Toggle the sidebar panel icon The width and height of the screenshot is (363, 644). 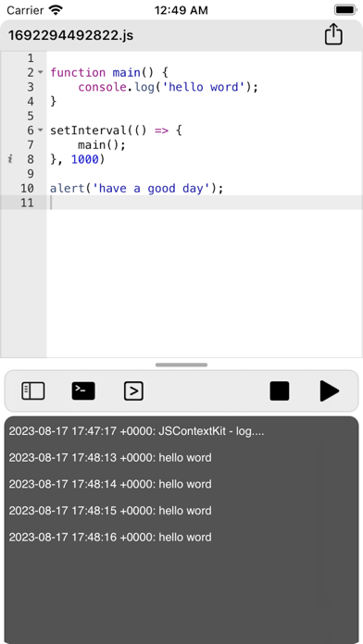pos(33,391)
